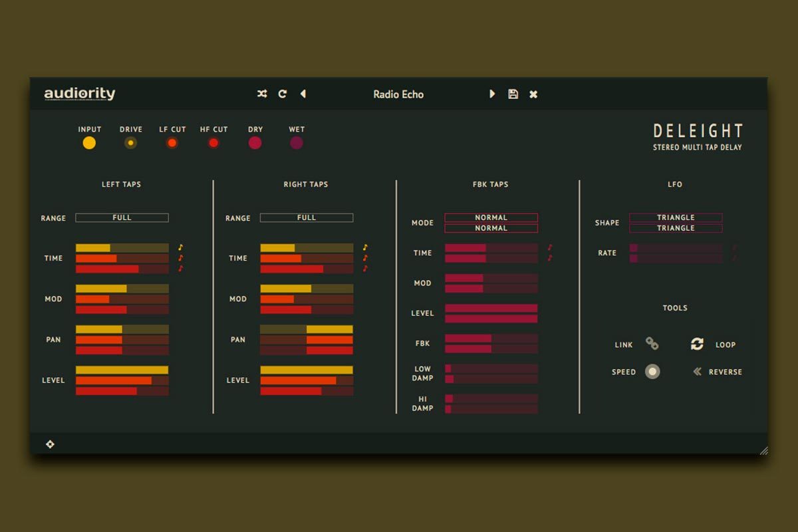798x532 pixels.
Task: Set Left Taps yellow LEVEL bar
Action: pos(122,370)
